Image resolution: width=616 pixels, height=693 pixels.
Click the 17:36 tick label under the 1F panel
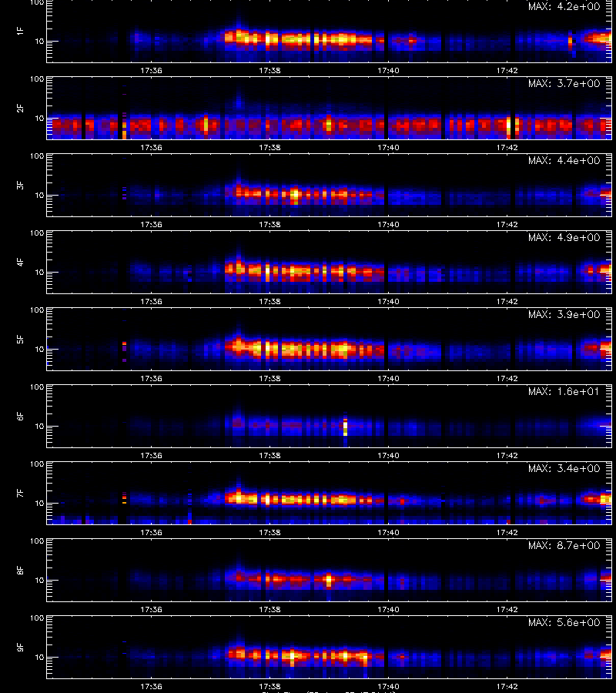(151, 70)
